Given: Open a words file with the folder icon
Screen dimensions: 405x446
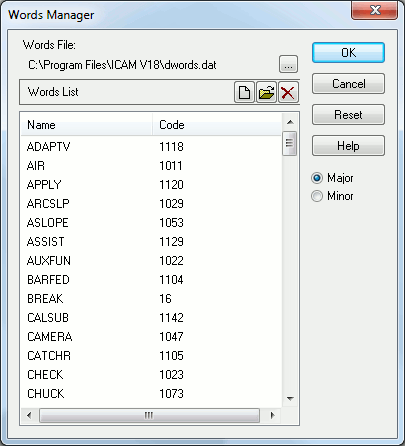Looking at the screenshot, I should coord(266,92).
